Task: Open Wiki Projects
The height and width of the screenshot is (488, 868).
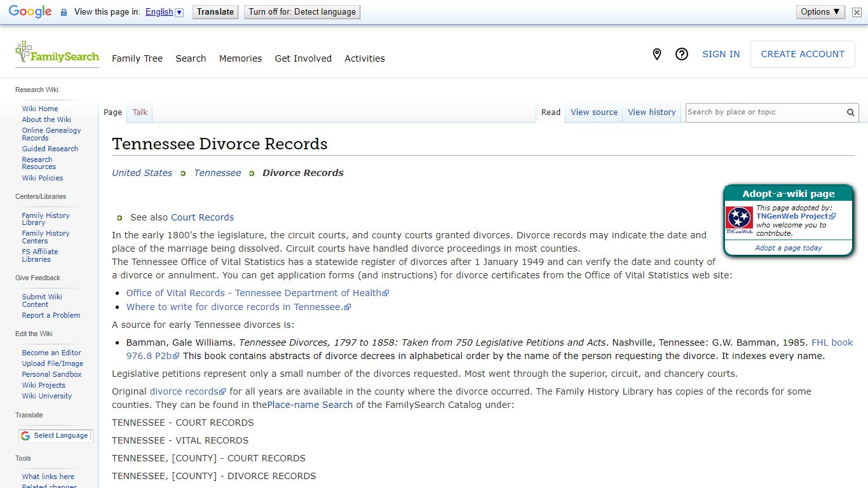Action: [44, 385]
